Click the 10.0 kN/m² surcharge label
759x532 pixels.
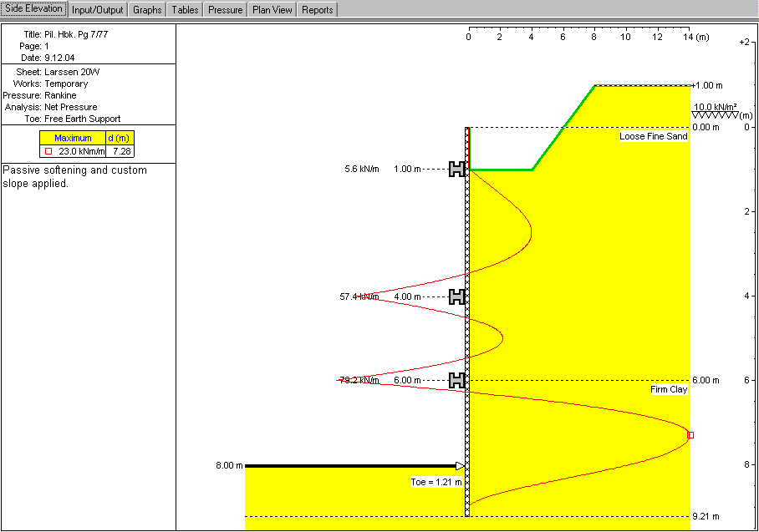coord(715,107)
